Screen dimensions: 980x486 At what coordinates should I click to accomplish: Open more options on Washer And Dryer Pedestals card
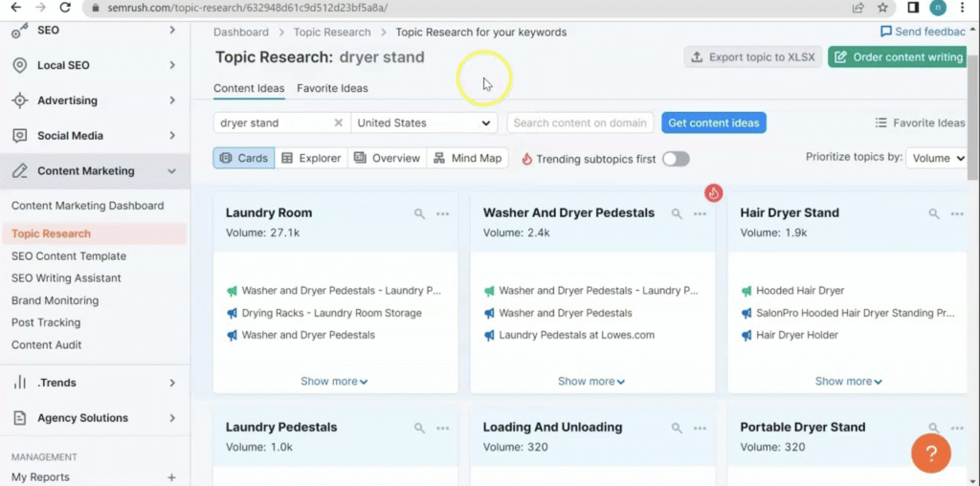click(700, 213)
